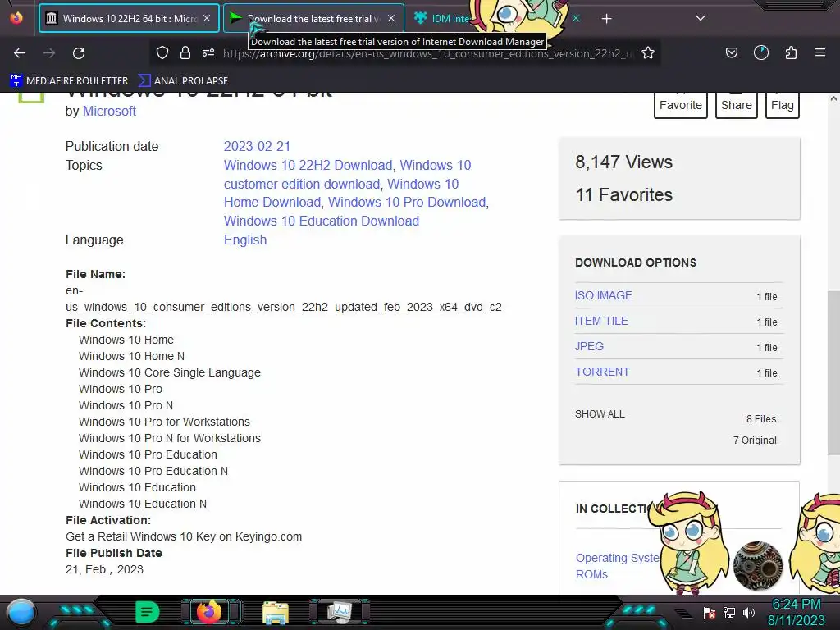View site security padlock info

pos(185,52)
